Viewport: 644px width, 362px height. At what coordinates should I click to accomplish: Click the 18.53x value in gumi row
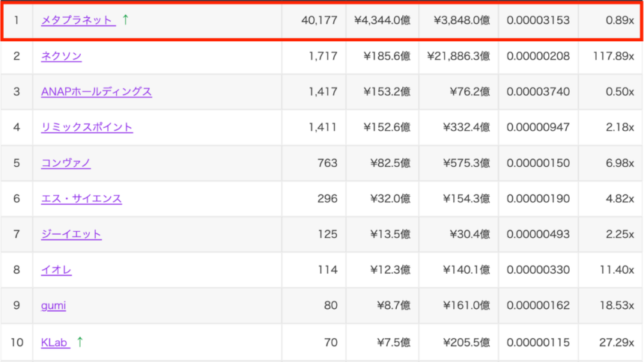tap(614, 305)
